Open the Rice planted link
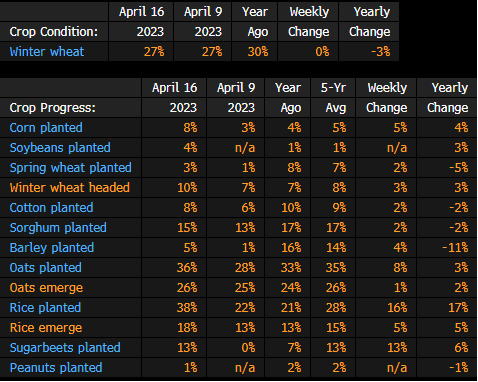This screenshot has width=478, height=382. click(45, 308)
